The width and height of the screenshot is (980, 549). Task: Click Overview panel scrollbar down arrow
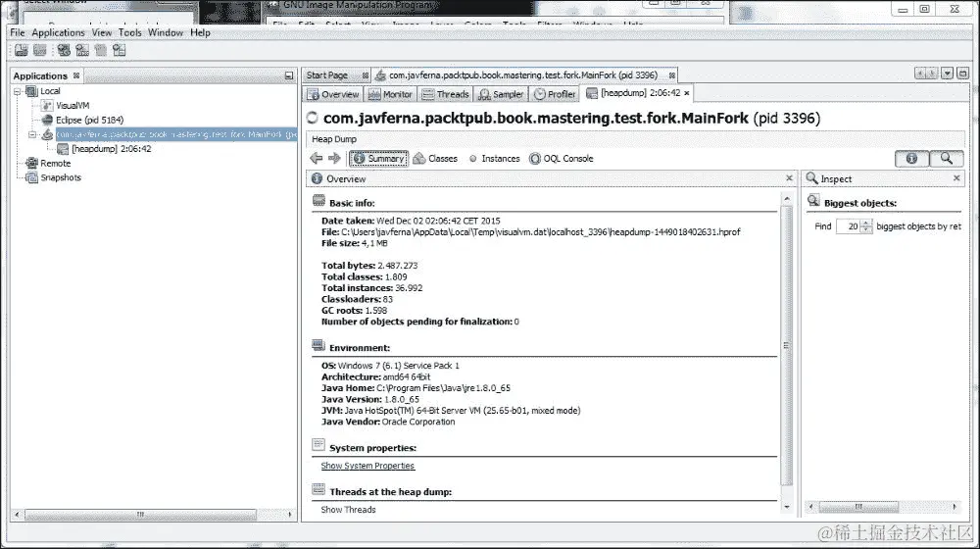[x=787, y=507]
